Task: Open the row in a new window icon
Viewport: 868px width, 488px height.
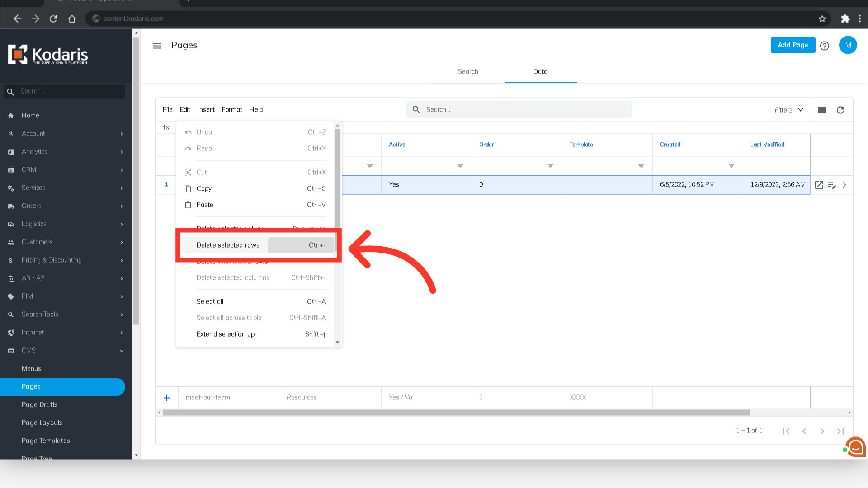Action: pyautogui.click(x=819, y=185)
